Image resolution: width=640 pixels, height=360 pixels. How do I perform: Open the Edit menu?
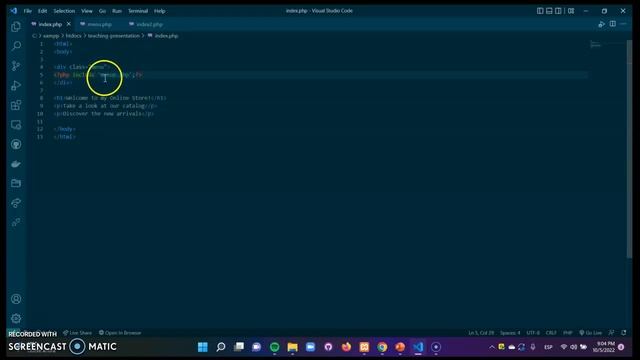point(42,11)
